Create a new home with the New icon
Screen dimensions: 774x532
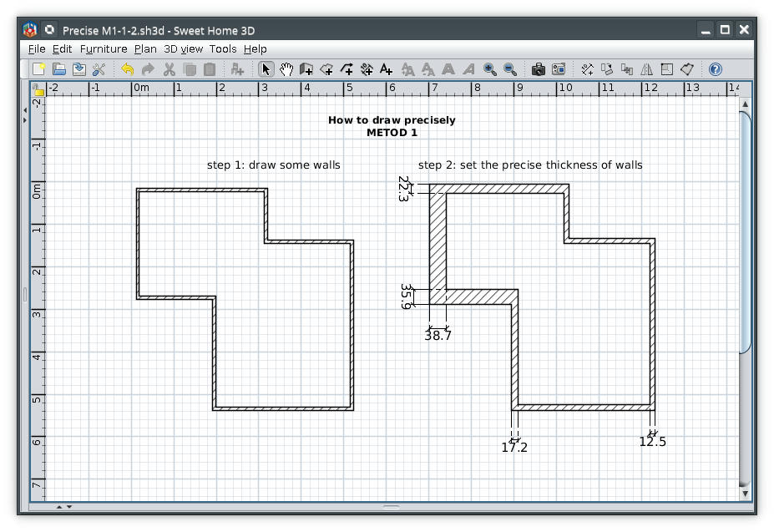pos(38,69)
